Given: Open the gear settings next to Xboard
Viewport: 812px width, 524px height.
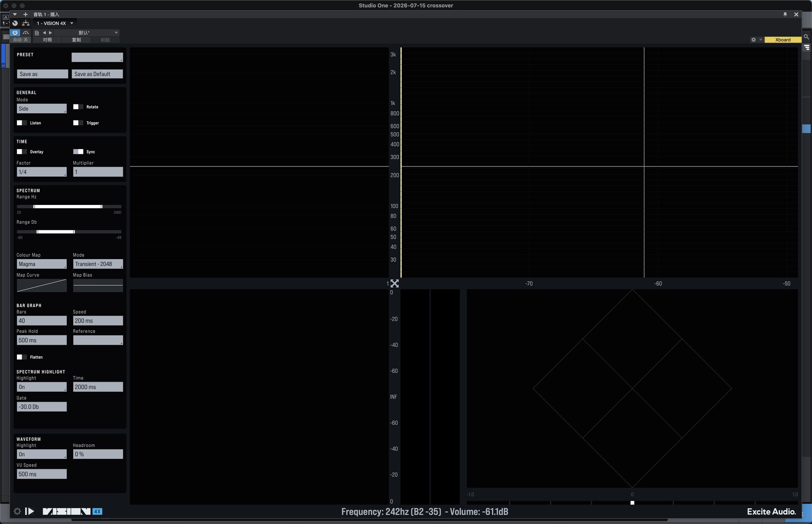Looking at the screenshot, I should (x=753, y=40).
